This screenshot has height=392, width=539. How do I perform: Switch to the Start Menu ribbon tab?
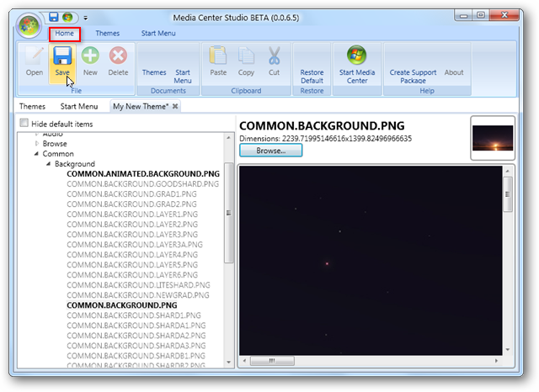point(158,34)
